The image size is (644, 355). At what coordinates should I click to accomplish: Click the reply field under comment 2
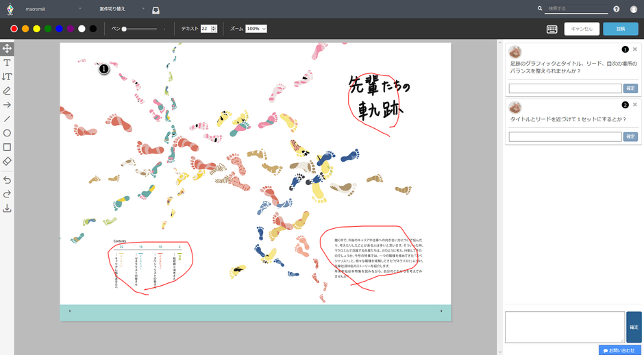pos(565,136)
